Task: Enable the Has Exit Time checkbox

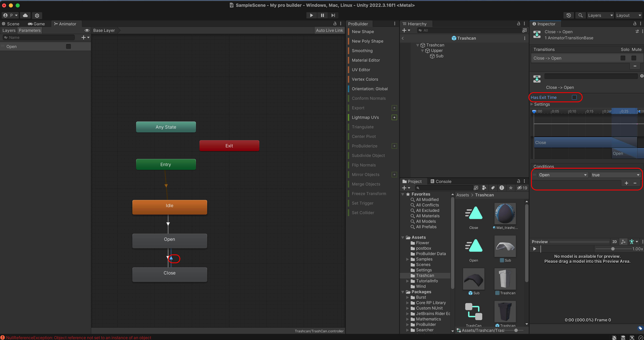Action: pyautogui.click(x=574, y=97)
